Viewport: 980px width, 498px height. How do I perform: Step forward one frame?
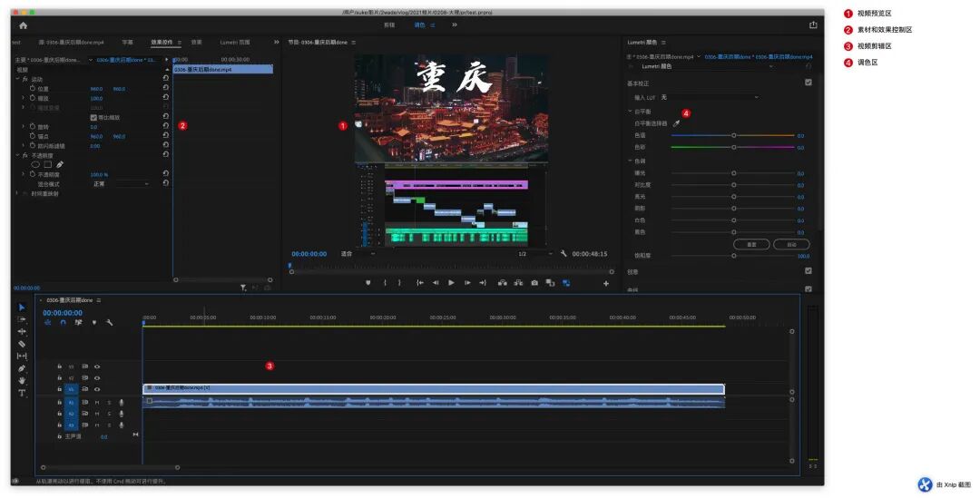click(x=467, y=283)
